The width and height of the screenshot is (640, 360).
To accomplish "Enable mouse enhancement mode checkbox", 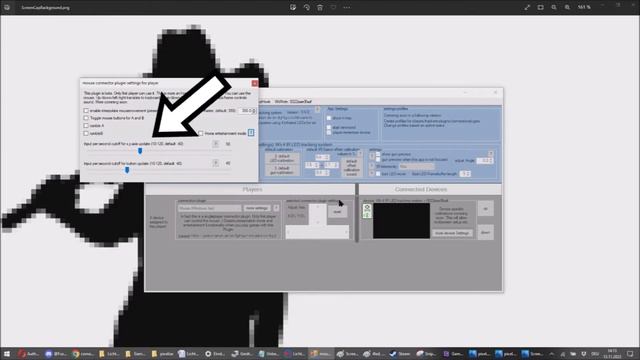I will [201, 133].
